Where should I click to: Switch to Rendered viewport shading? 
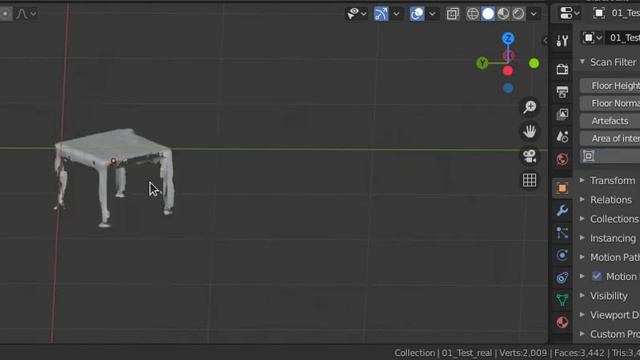[518, 14]
